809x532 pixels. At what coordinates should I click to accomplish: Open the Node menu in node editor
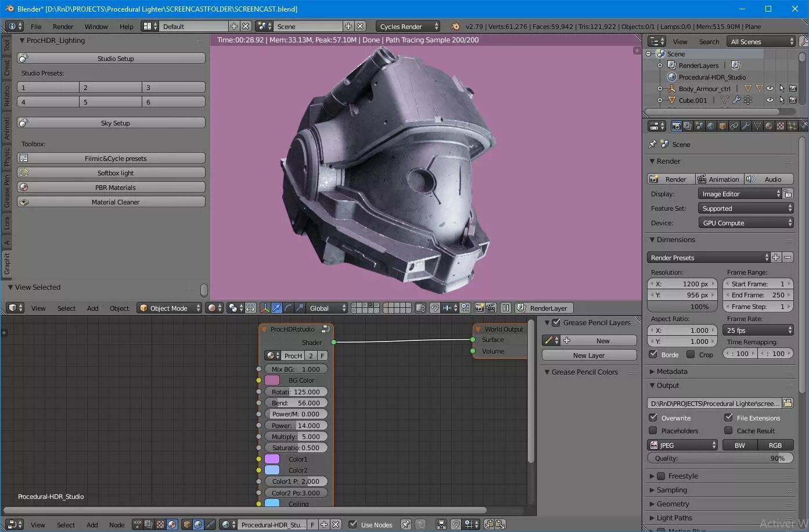117,525
